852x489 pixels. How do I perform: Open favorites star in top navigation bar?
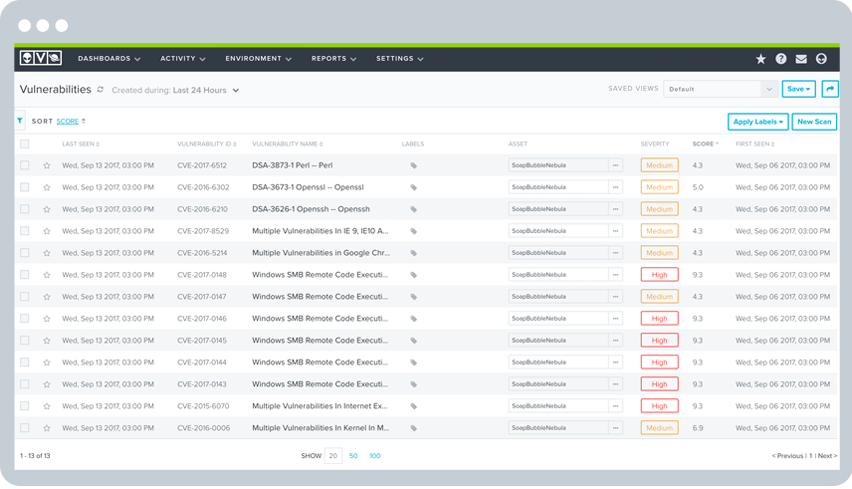[x=760, y=59]
